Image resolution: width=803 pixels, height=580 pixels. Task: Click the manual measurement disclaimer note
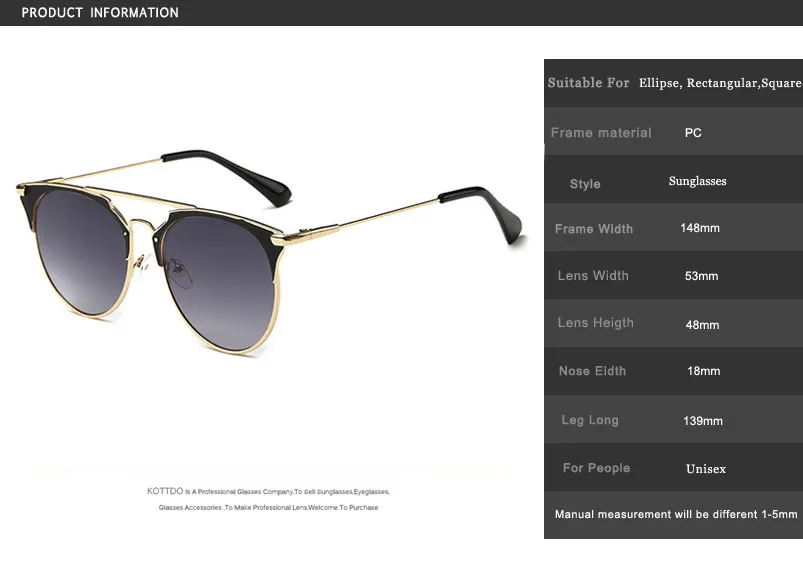pyautogui.click(x=676, y=514)
